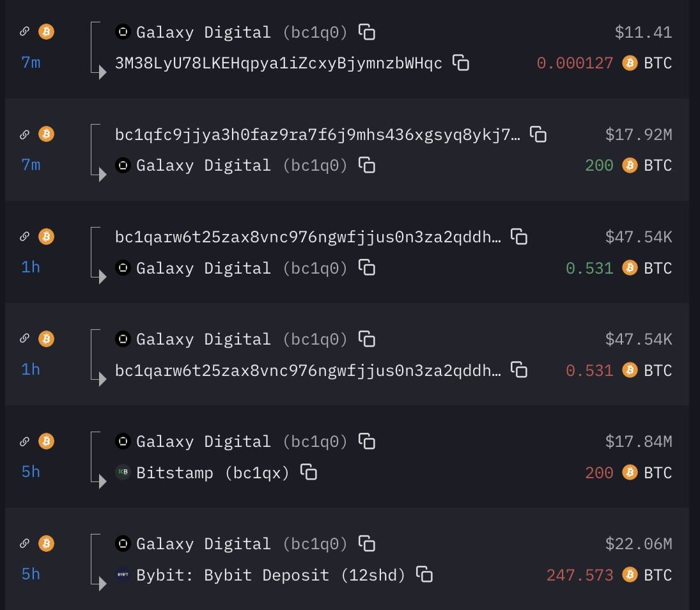The height and width of the screenshot is (610, 700).
Task: Copy the bc1qfc9jjya sender address
Action: click(x=538, y=134)
